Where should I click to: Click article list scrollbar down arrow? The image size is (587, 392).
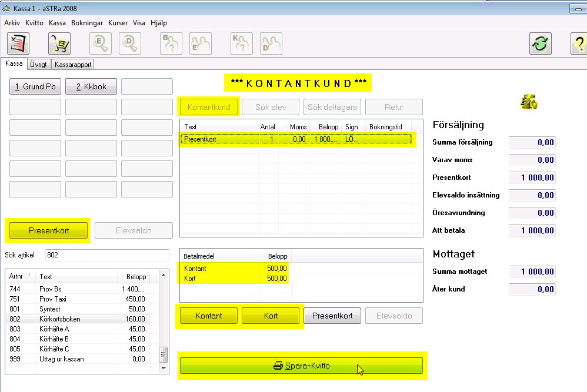[x=164, y=368]
